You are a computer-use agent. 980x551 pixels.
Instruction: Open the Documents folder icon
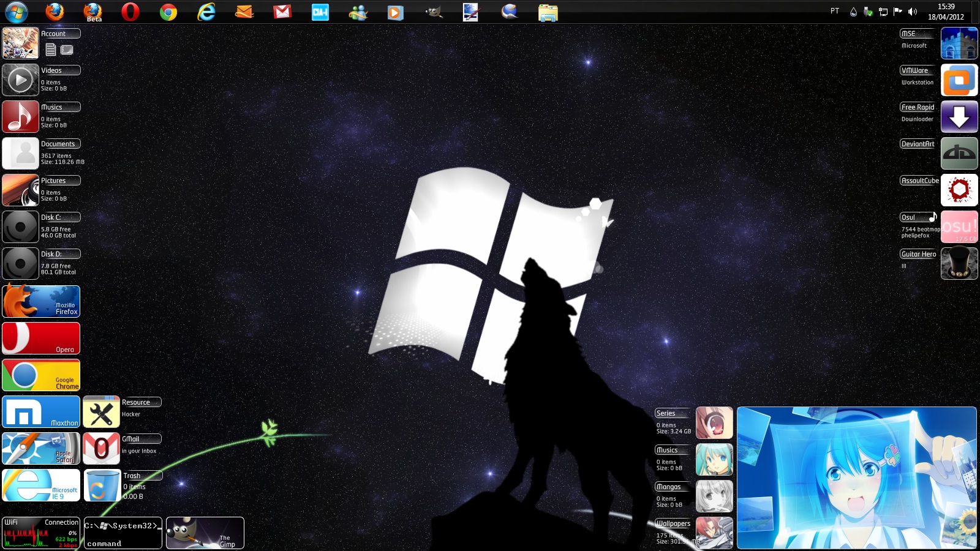(x=20, y=153)
